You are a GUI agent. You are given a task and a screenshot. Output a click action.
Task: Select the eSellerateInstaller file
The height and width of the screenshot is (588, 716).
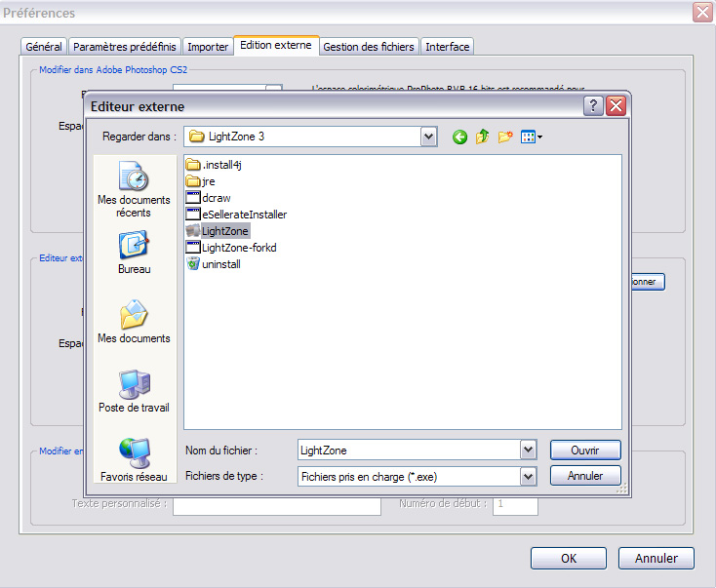236,215
